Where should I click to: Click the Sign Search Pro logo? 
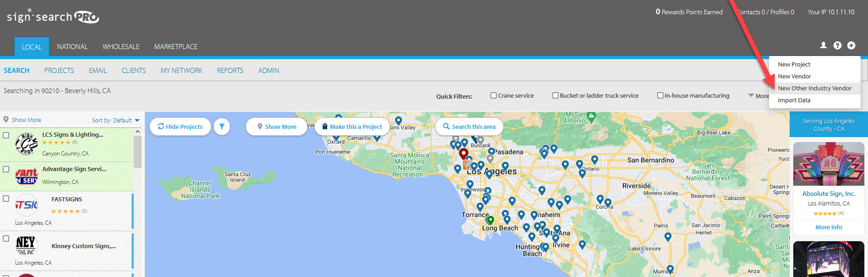click(x=53, y=16)
